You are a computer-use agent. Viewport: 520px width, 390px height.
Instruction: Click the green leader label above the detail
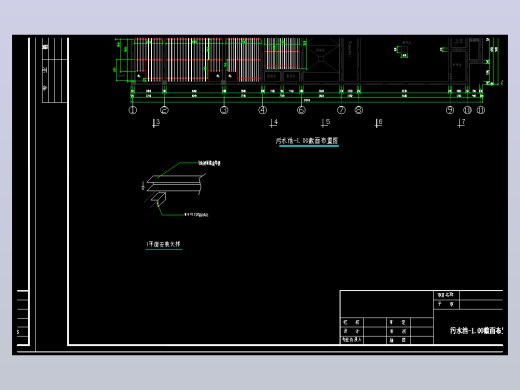209,163
